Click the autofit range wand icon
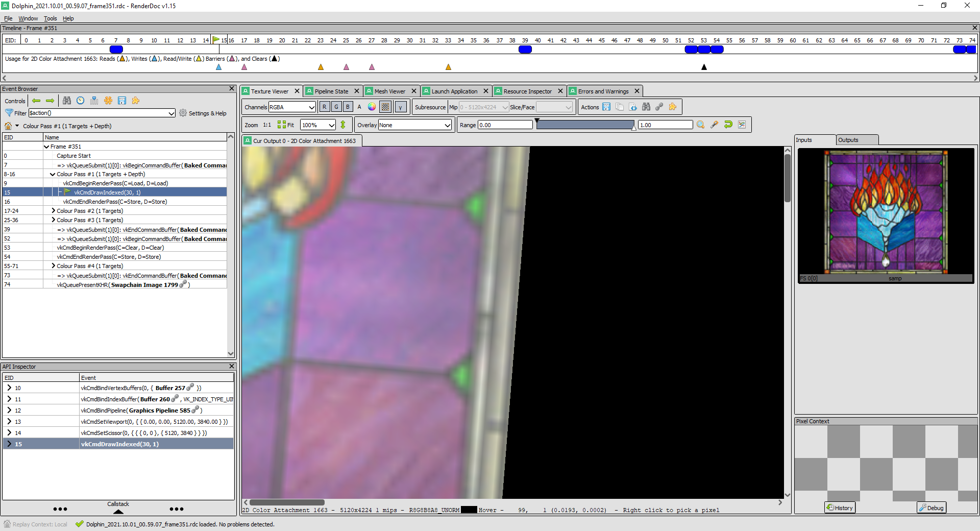This screenshot has width=980, height=531. click(x=715, y=125)
